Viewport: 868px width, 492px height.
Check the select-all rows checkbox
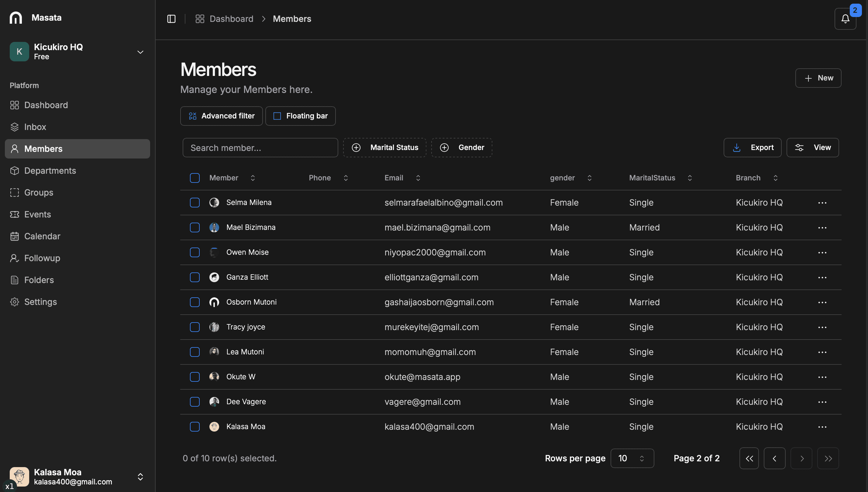(195, 178)
